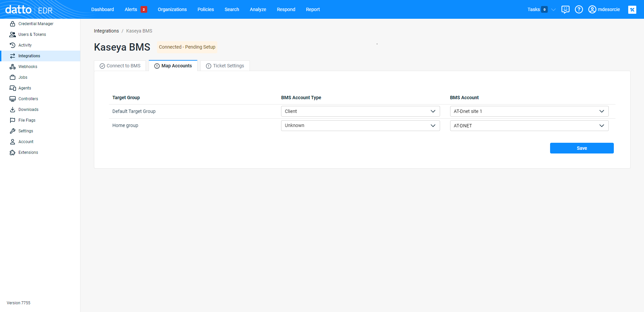Expand the Tasks dropdown chevron

(x=553, y=10)
